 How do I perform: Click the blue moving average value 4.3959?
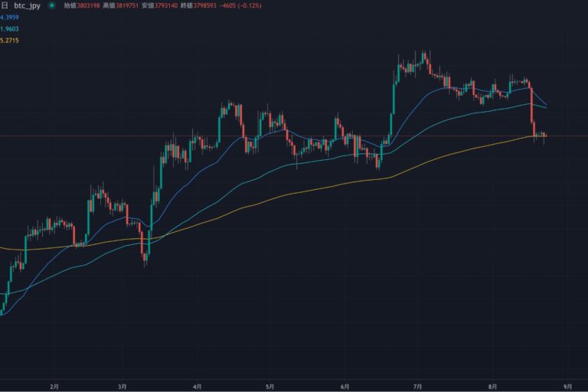(x=9, y=18)
